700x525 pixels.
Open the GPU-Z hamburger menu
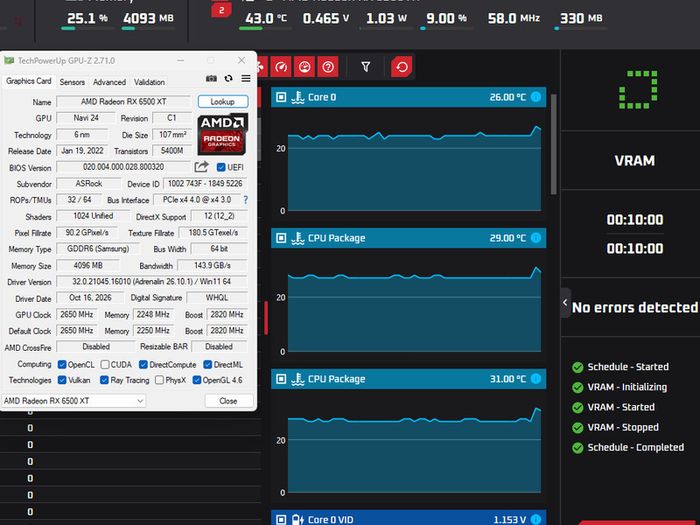[x=246, y=79]
